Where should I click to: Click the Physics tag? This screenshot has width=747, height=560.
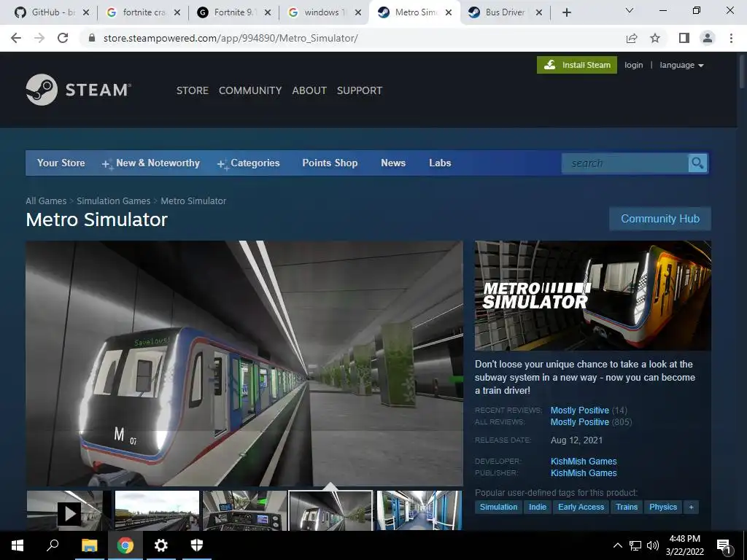coord(662,507)
